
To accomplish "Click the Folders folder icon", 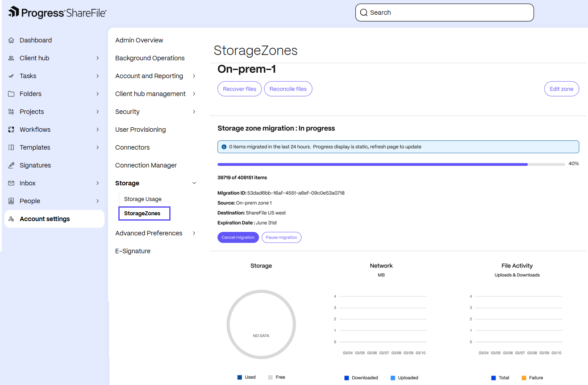I will coord(11,94).
